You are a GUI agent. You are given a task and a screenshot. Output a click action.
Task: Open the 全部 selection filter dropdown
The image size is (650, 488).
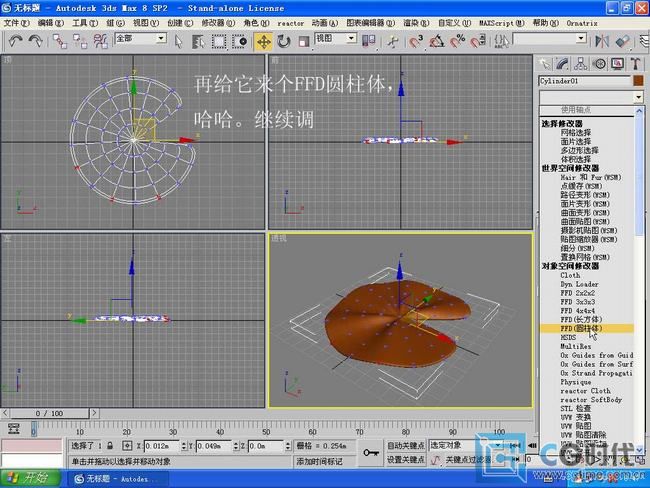161,39
